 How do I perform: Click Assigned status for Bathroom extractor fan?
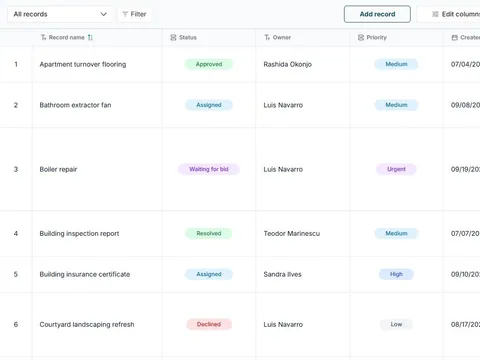[209, 105]
